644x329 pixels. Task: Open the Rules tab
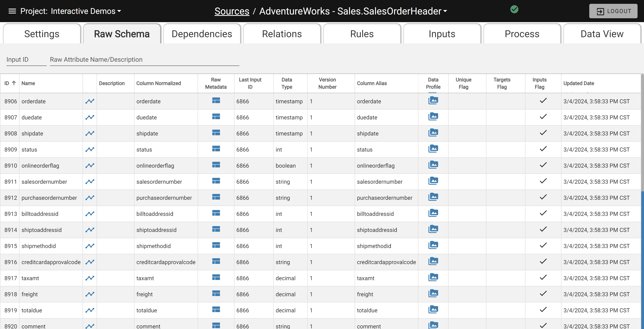362,34
